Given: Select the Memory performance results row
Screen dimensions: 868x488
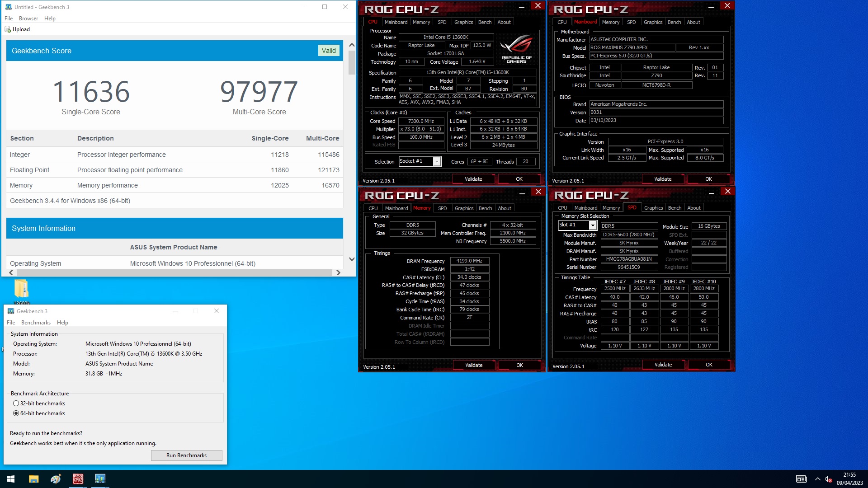Looking at the screenshot, I should pos(175,185).
